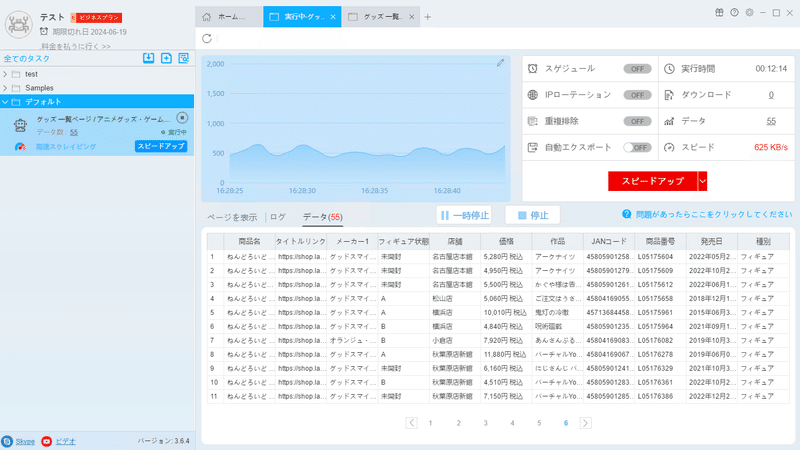Select the ログ tab
The width and height of the screenshot is (800, 450).
tap(278, 217)
